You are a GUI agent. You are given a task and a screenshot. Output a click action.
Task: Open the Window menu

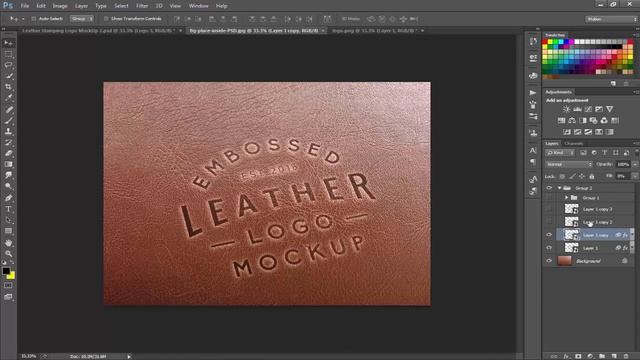tap(198, 6)
